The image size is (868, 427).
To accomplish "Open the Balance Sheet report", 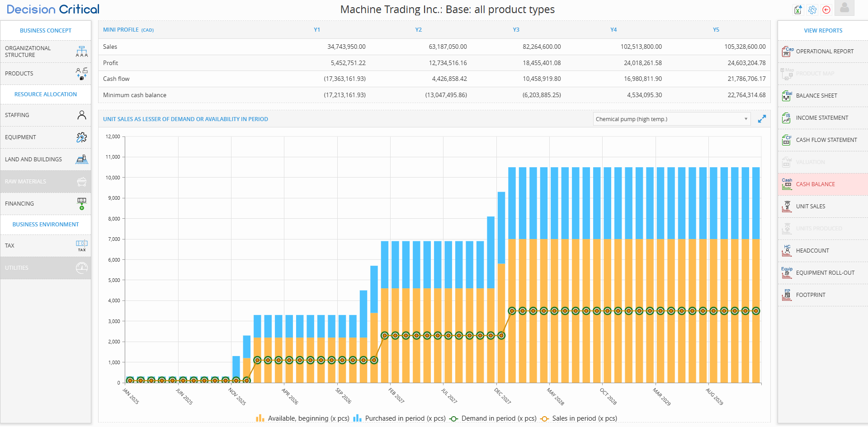I will point(816,96).
